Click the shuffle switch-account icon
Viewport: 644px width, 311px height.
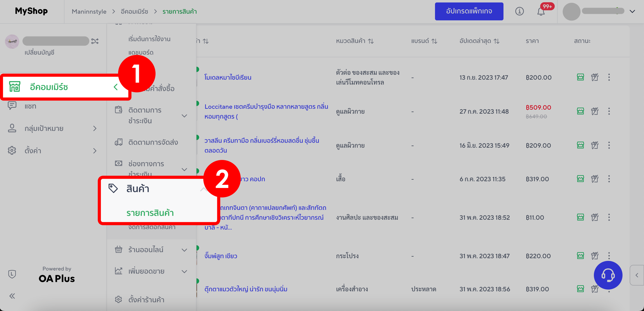pyautogui.click(x=95, y=41)
